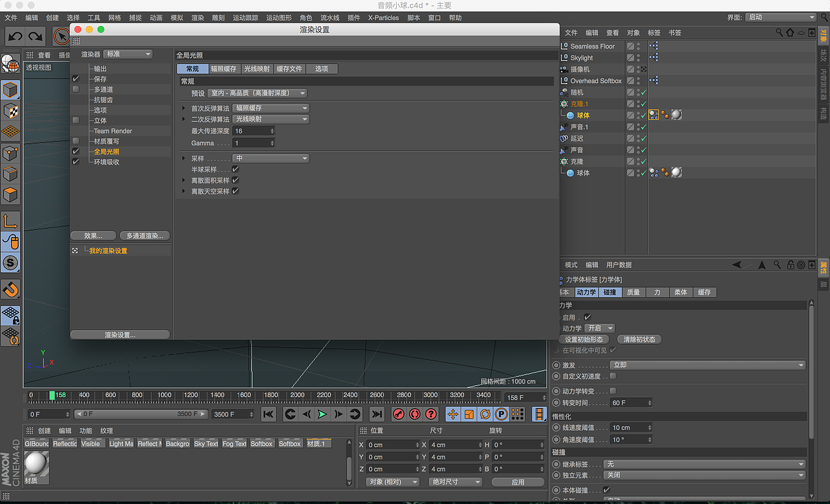The height and width of the screenshot is (504, 830).
Task: Select the axis mode L-shaped icon
Action: tap(10, 221)
